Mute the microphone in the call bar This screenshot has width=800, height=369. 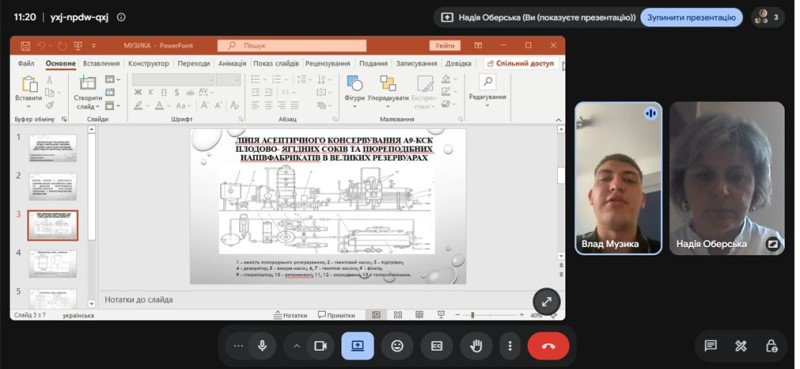[262, 346]
